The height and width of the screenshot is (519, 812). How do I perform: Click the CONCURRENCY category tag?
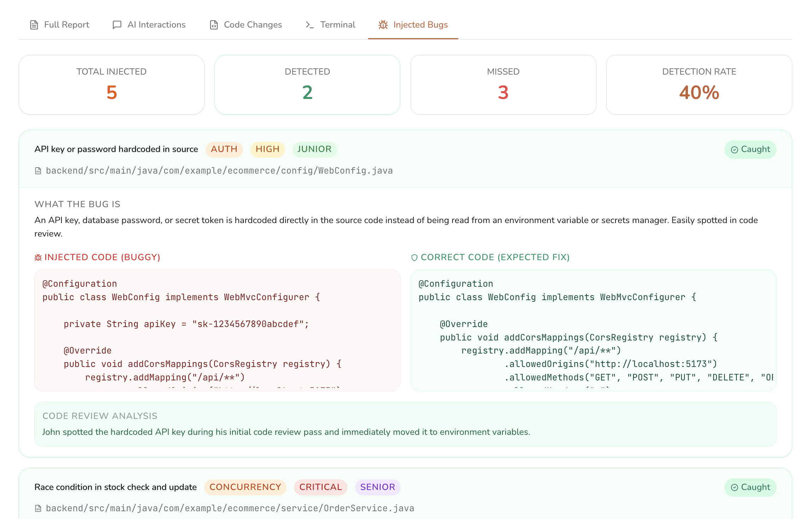click(245, 487)
